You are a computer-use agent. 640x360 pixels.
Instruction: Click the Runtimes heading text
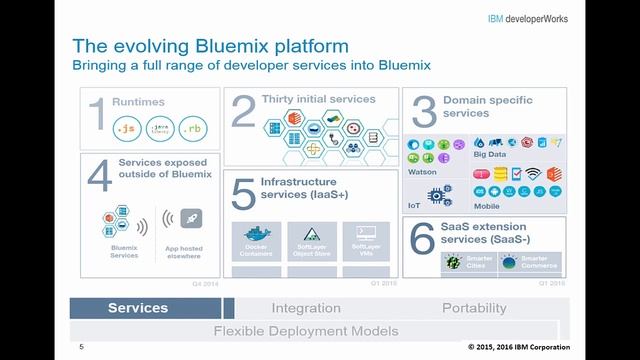pyautogui.click(x=138, y=102)
